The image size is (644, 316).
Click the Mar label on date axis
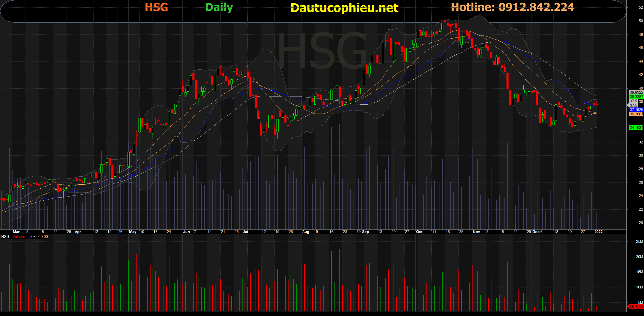click(x=16, y=232)
